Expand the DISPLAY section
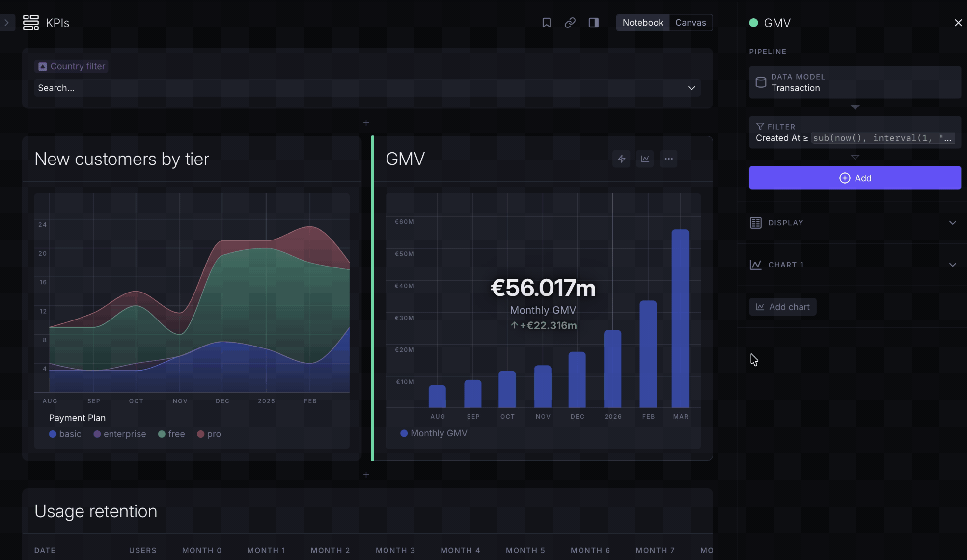The width and height of the screenshot is (967, 560). tap(854, 223)
